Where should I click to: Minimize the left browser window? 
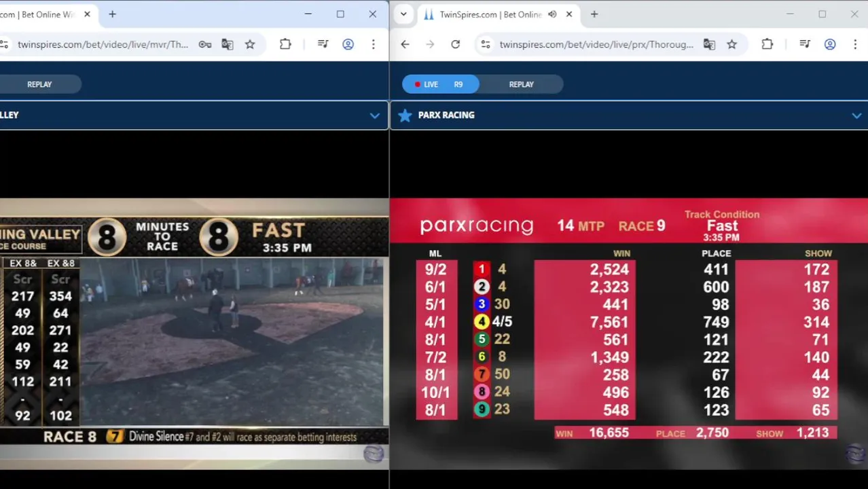(x=308, y=14)
